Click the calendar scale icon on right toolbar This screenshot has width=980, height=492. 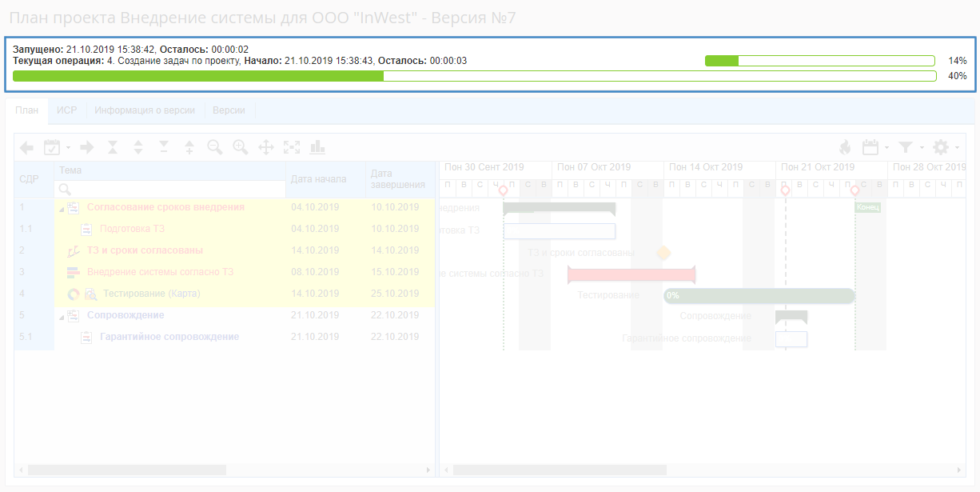(870, 147)
